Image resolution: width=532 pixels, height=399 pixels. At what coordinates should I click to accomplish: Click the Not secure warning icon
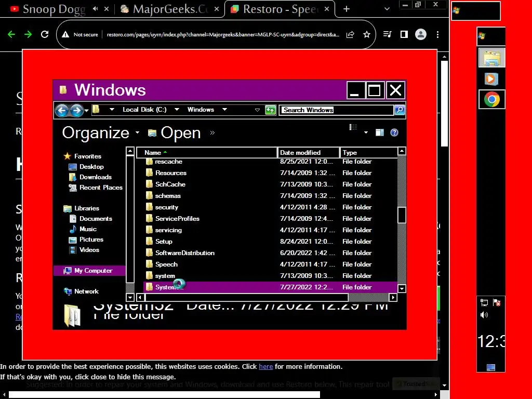(65, 34)
